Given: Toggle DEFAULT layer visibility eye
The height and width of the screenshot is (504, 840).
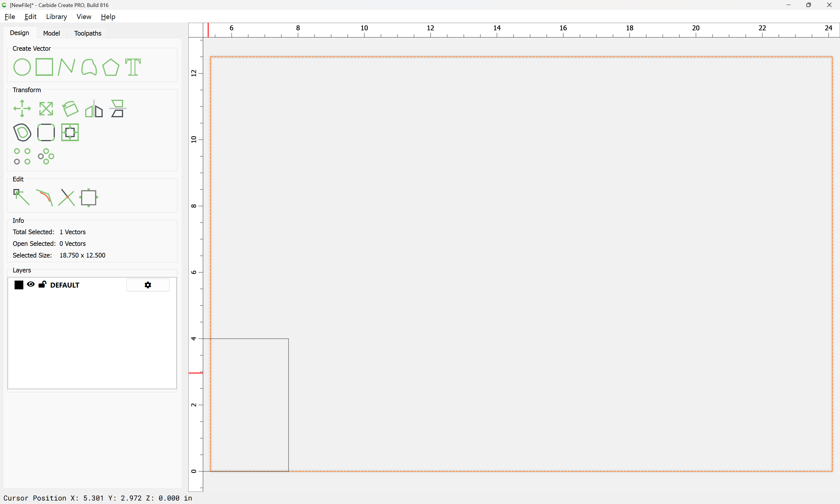Looking at the screenshot, I should click(31, 284).
